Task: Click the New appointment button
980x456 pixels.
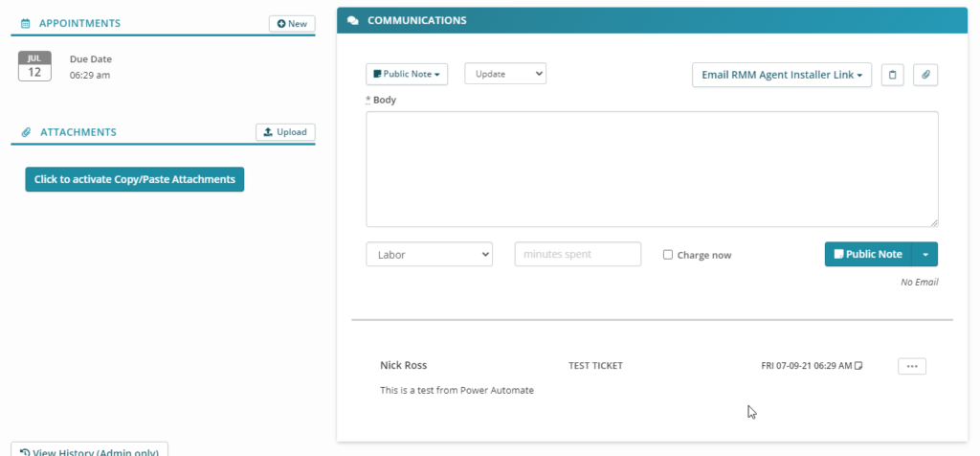Action: point(292,23)
